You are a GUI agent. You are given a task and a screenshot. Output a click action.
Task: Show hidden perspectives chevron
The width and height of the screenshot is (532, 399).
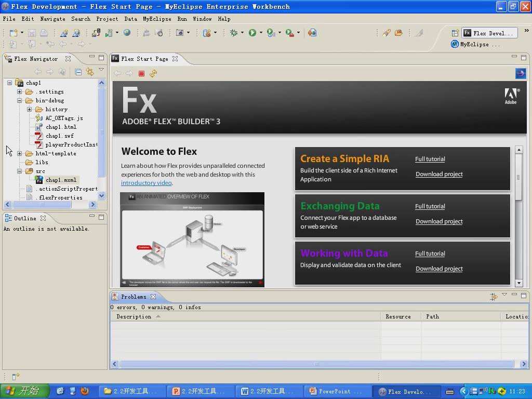pyautogui.click(x=526, y=31)
